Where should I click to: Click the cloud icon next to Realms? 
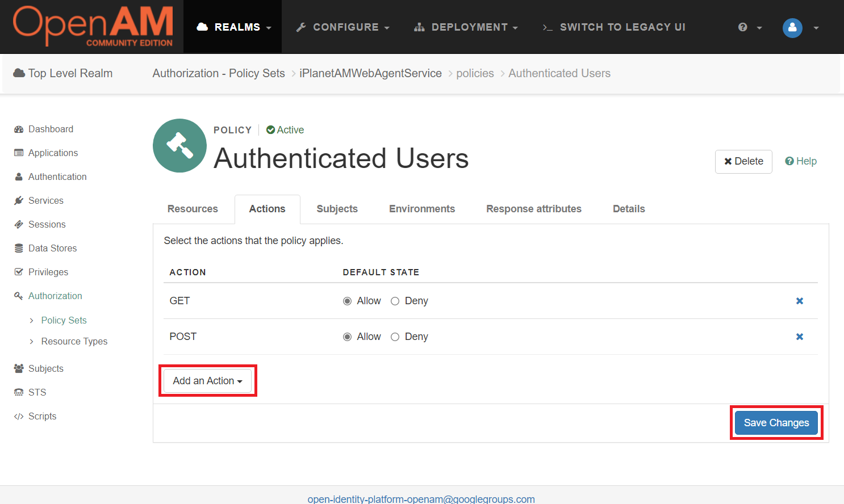(x=202, y=27)
